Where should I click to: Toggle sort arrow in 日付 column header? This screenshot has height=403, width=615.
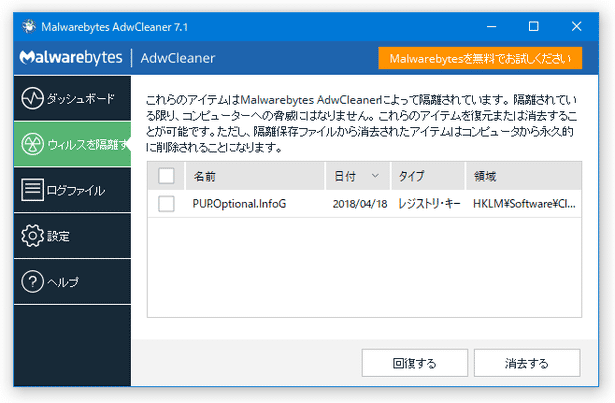point(375,176)
